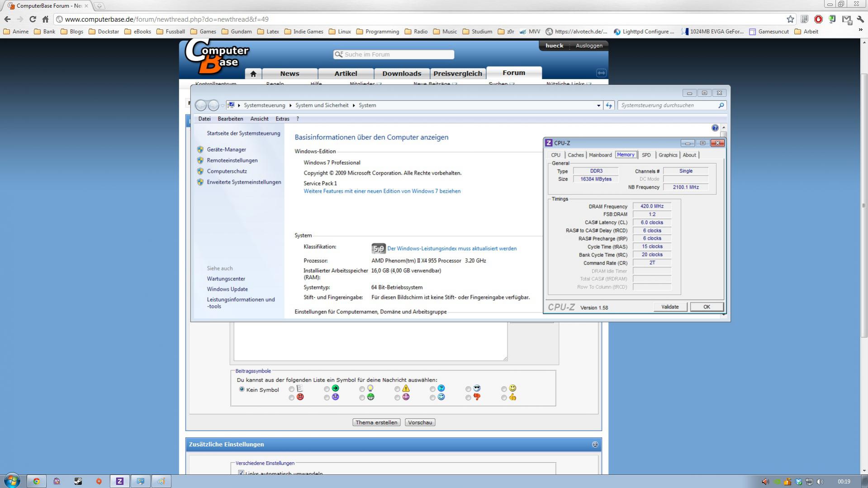Switch to CPU-Z taskbar button

click(x=120, y=481)
